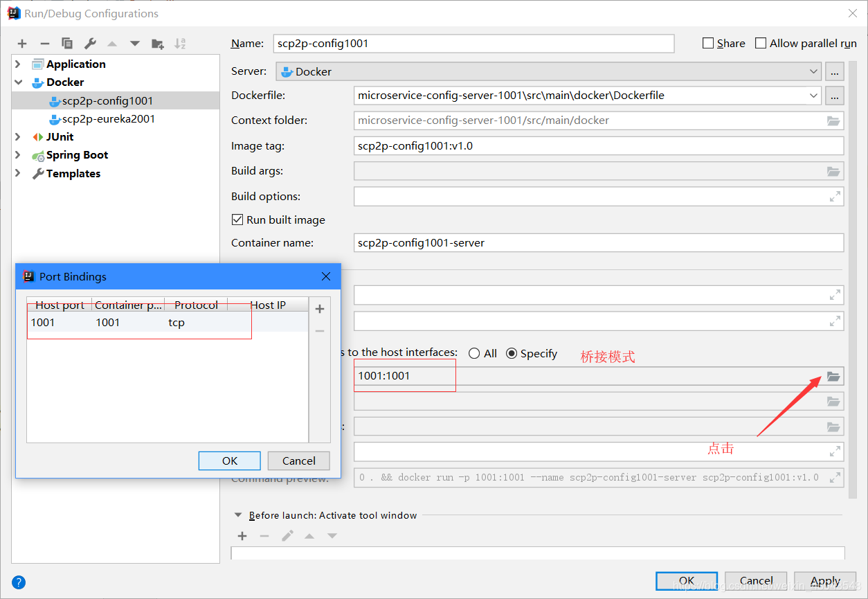Open Dockerfile path dropdown

813,96
